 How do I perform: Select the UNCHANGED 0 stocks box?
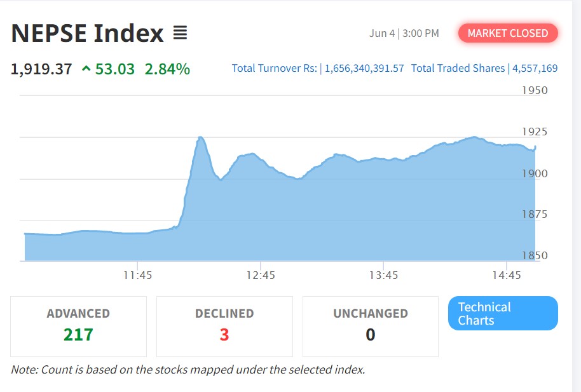(x=371, y=326)
